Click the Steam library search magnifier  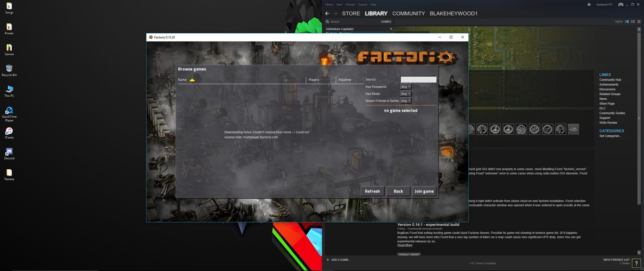coord(327,22)
